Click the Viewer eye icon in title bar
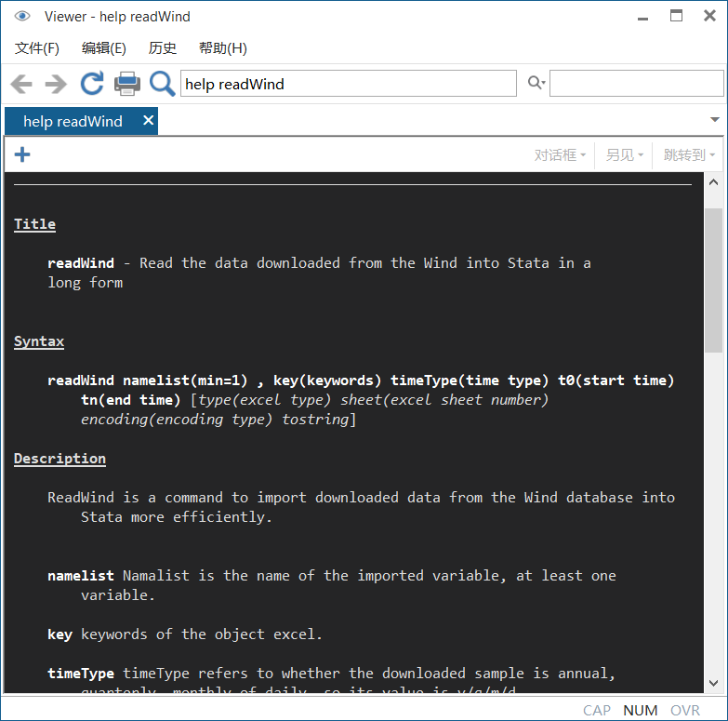Viewport: 728px width, 721px height. point(22,16)
